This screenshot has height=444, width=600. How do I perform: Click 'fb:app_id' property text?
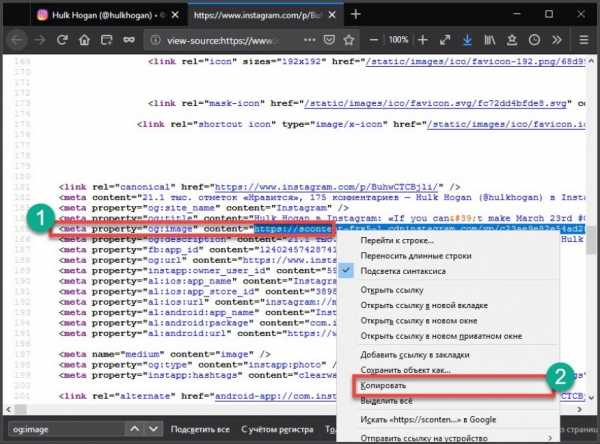(x=173, y=250)
